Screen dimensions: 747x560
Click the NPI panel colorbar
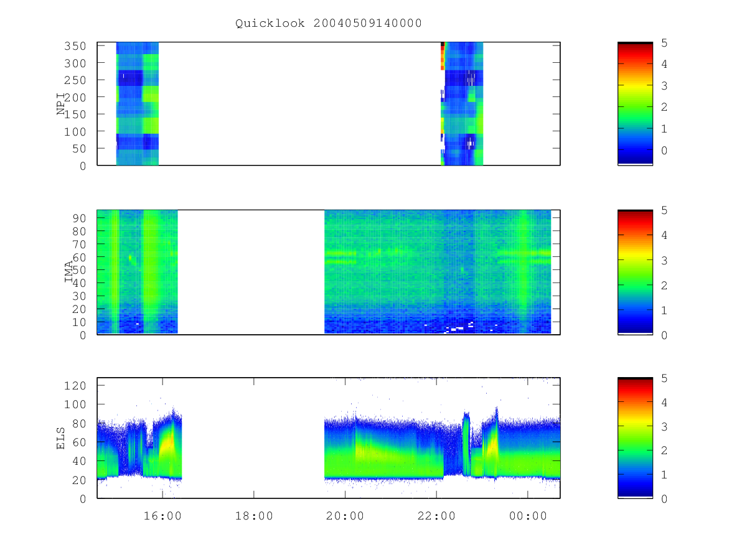[635, 103]
